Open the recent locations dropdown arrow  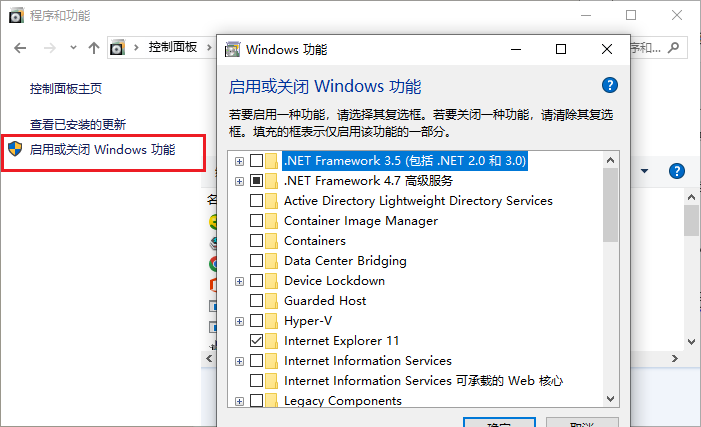73,47
